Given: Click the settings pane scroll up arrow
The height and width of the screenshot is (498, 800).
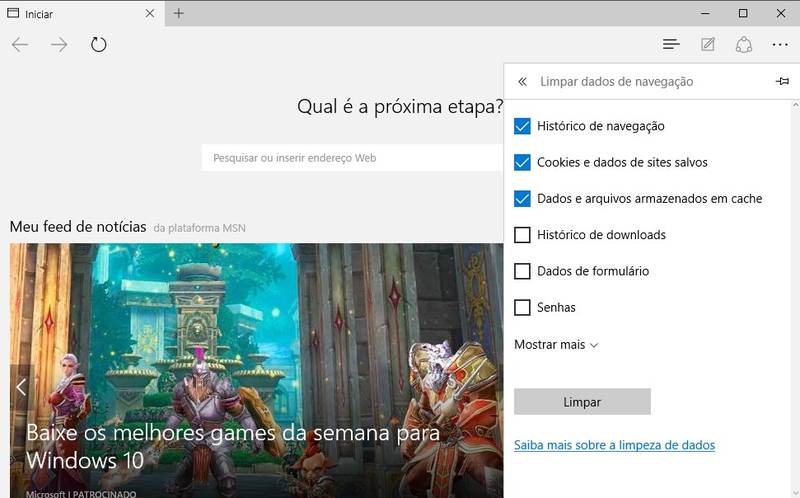Looking at the screenshot, I should [x=795, y=105].
